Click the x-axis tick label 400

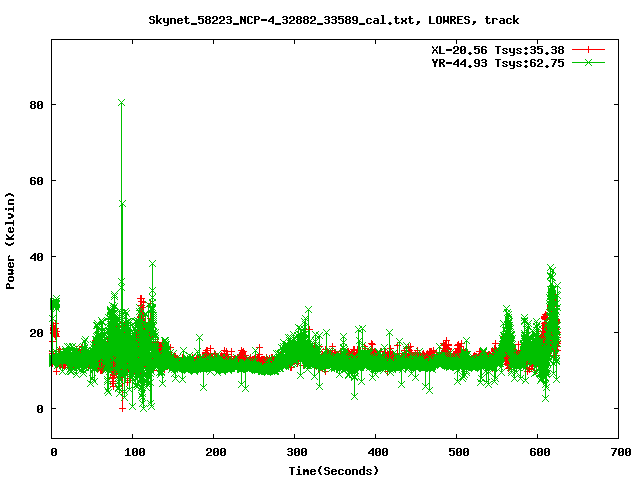tap(378, 452)
